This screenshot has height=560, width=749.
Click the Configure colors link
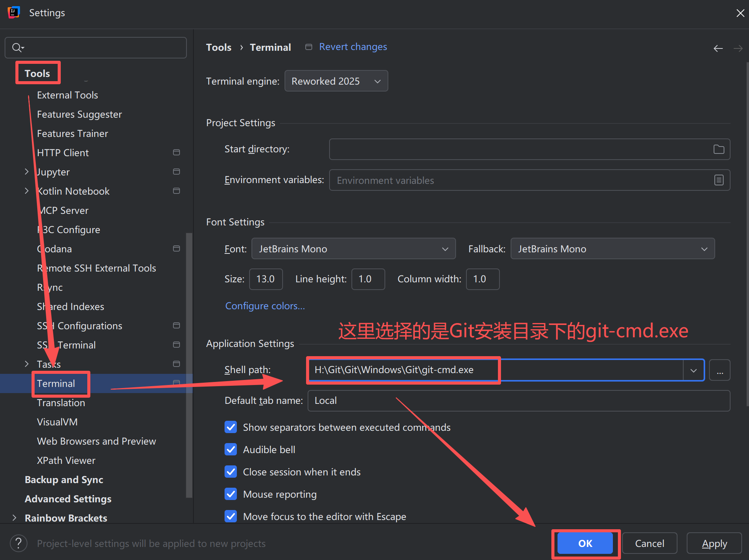(265, 306)
